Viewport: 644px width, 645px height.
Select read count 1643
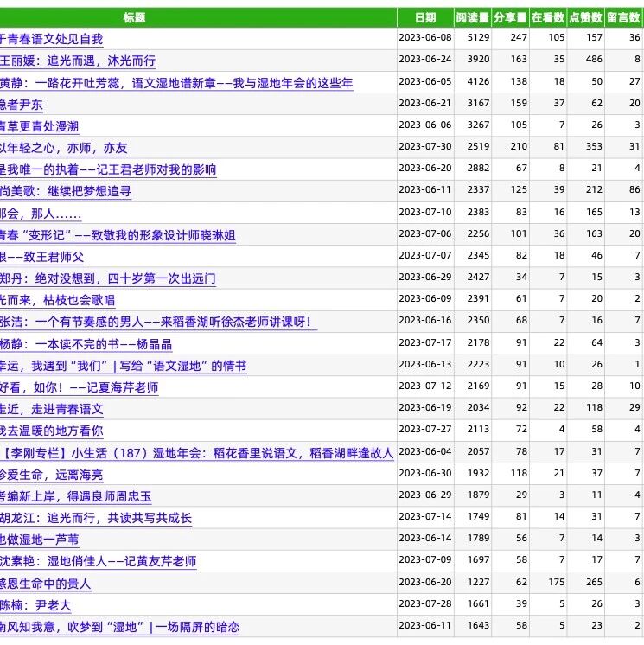(478, 625)
